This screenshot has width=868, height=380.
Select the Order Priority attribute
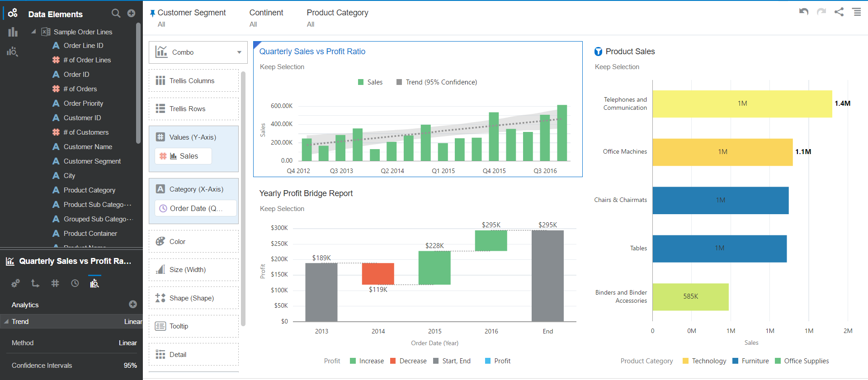(x=83, y=103)
